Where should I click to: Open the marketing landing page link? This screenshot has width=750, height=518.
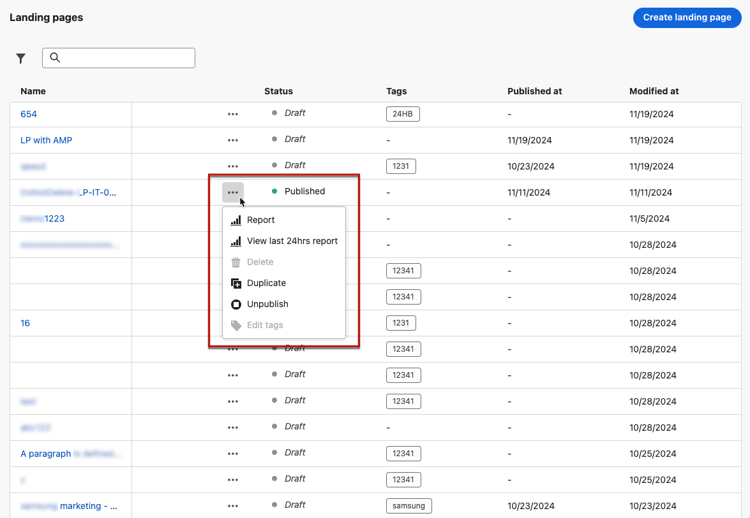tap(68, 506)
